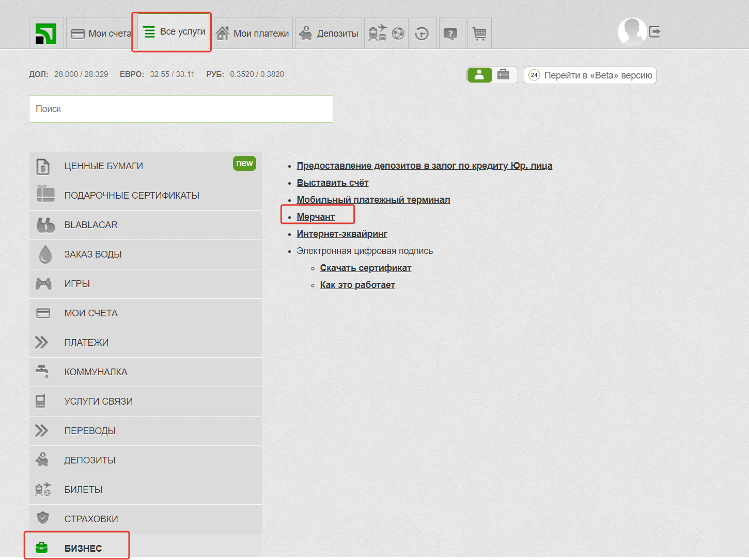Open the payment history clock icon

pos(422,34)
